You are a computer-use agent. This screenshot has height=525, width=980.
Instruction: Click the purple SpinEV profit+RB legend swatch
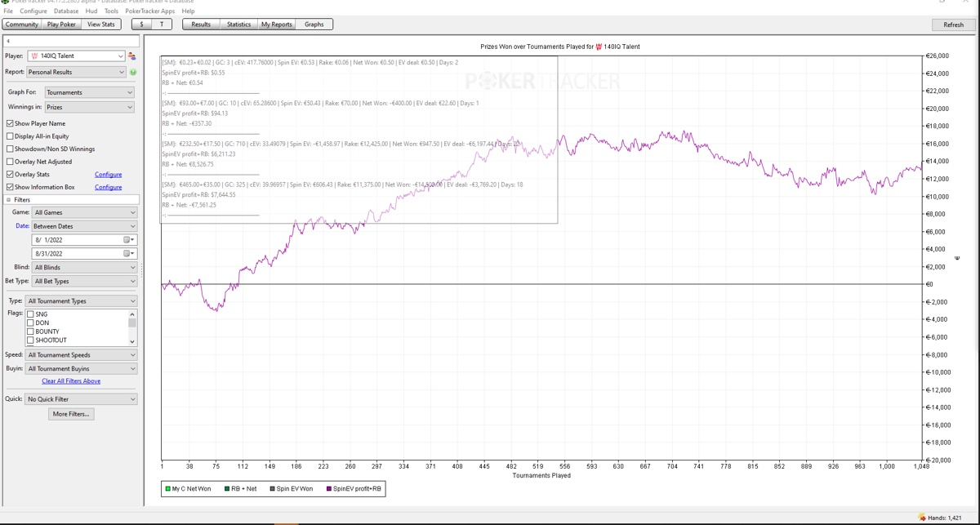[x=329, y=489]
